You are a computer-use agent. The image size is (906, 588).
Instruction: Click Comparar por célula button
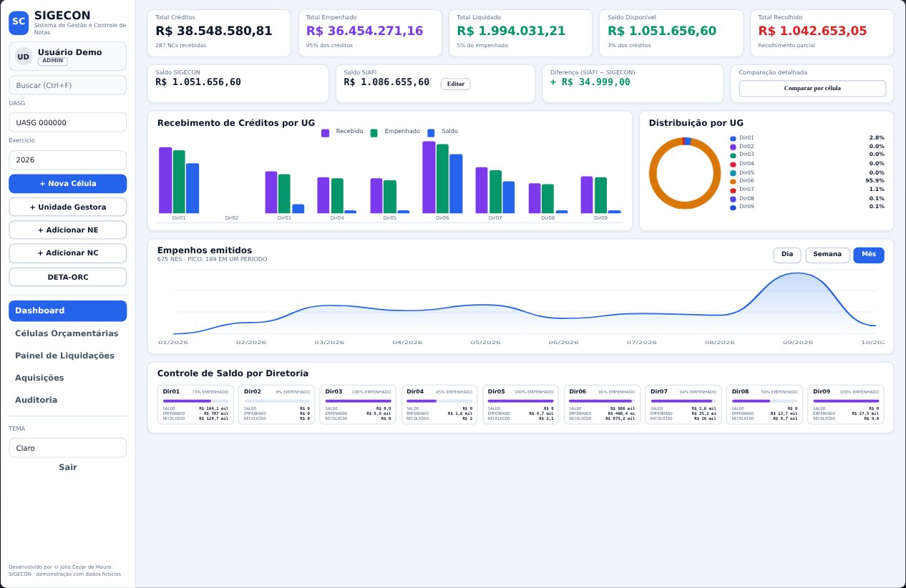[x=812, y=89]
